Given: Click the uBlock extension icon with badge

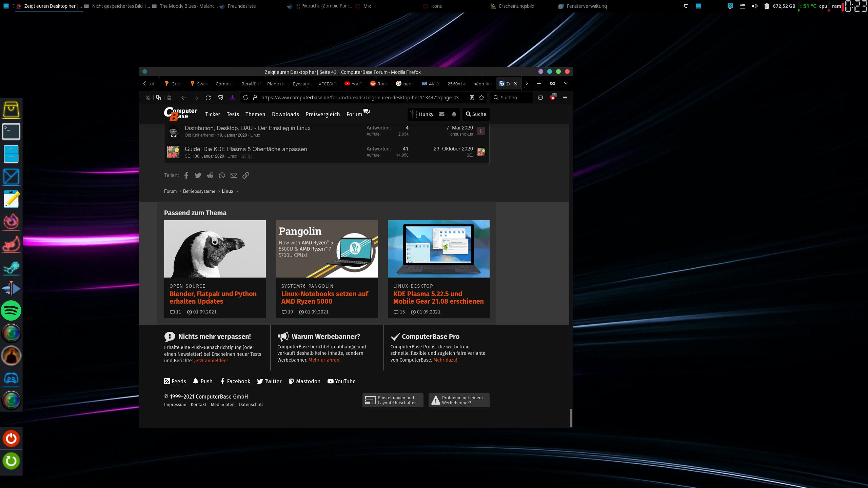Looking at the screenshot, I should click(553, 98).
